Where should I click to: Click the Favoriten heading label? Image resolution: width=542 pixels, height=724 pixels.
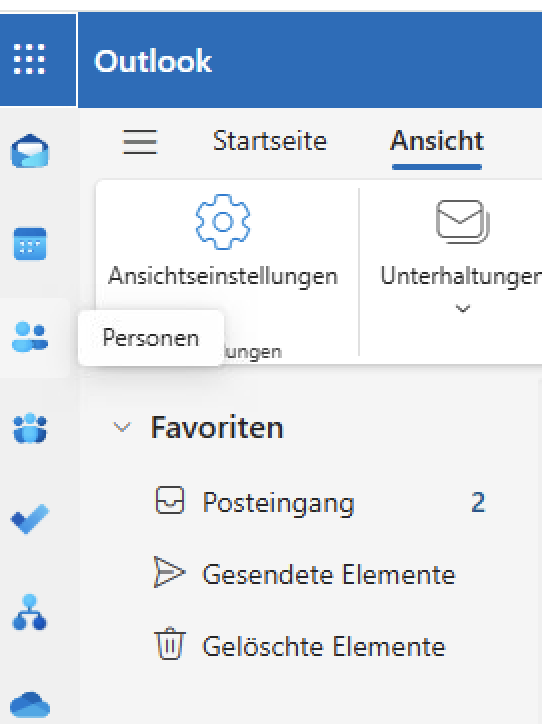tap(217, 427)
